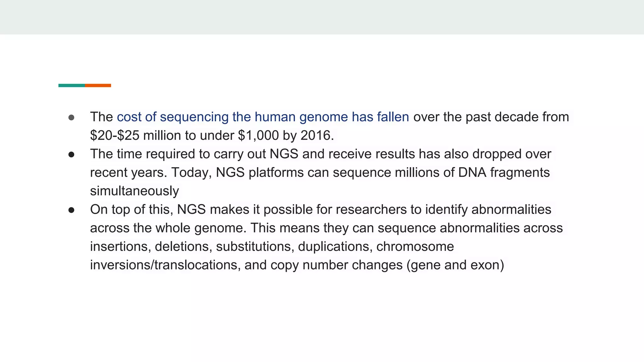
Task: Click the text "(gene and exon)"
Action: (x=455, y=265)
